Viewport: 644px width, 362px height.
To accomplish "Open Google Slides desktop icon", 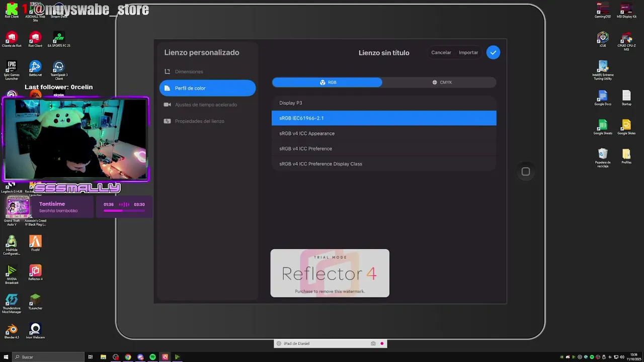I will click(x=626, y=127).
